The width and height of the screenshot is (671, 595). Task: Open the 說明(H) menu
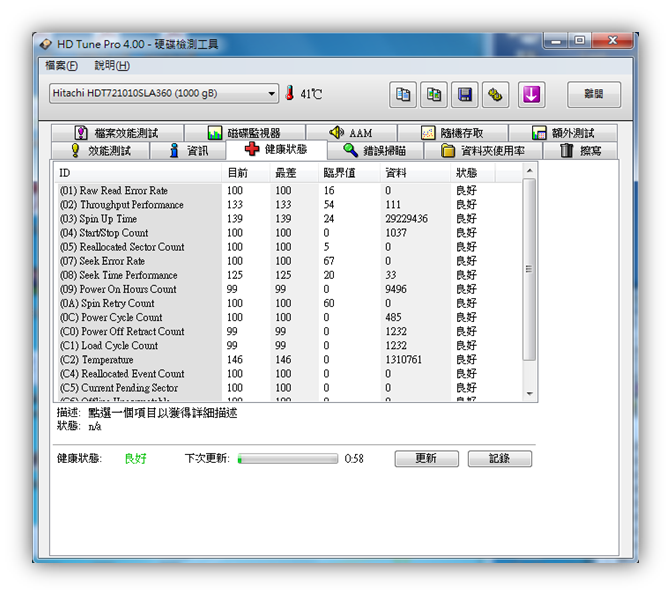click(x=111, y=66)
